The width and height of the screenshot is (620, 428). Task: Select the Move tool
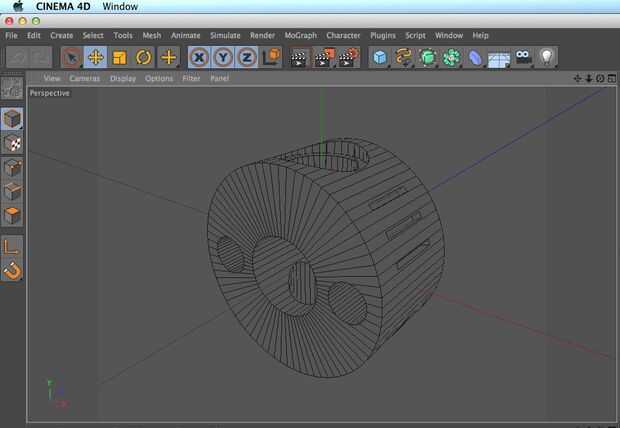tap(95, 57)
